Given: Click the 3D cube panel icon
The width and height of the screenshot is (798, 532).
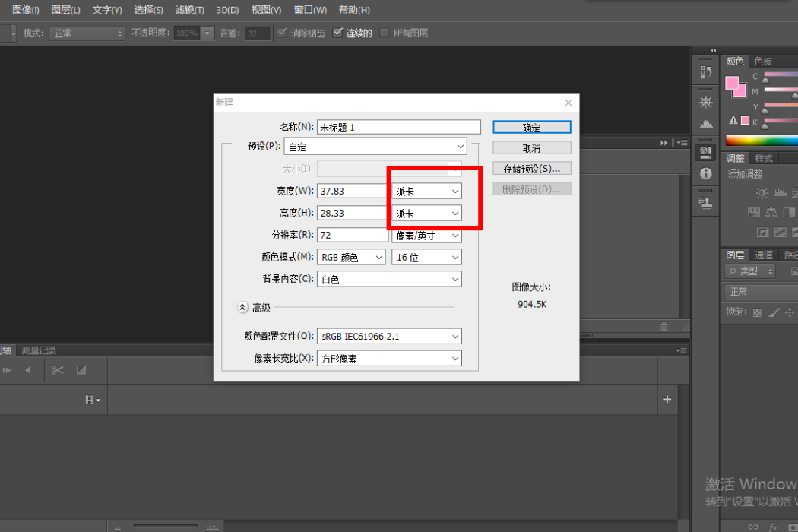Looking at the screenshot, I should (705, 152).
